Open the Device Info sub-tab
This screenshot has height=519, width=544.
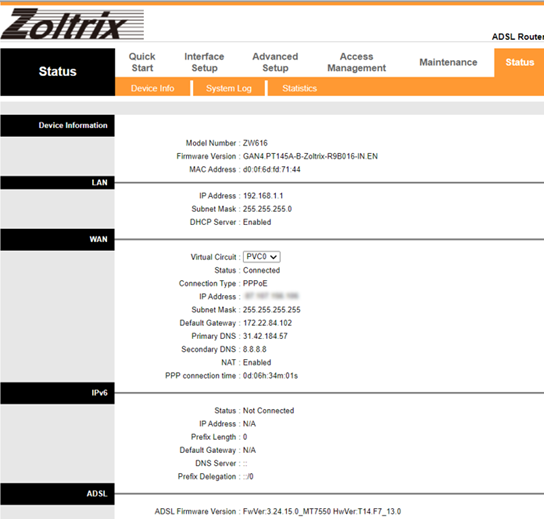point(153,88)
